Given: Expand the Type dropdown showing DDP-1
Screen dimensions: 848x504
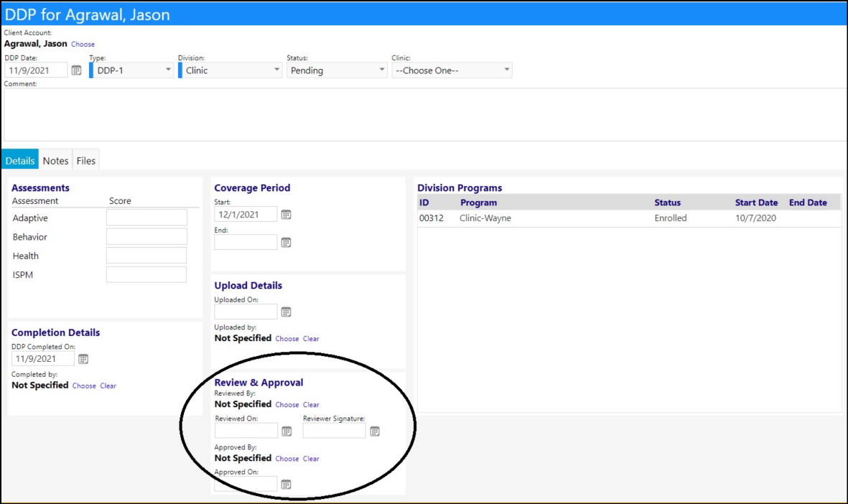Looking at the screenshot, I should coord(131,70).
